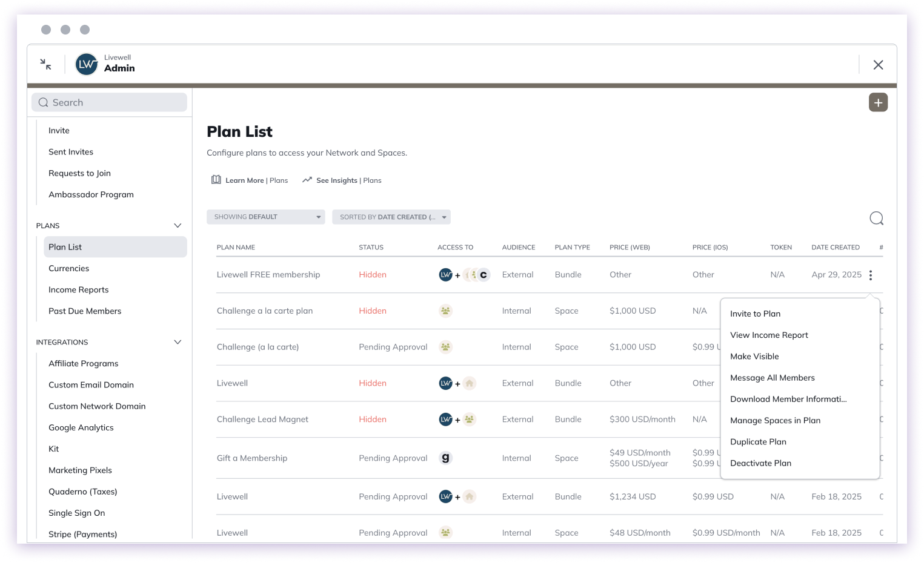This screenshot has width=924, height=563.
Task: Open the Showing Default filter dropdown
Action: [x=265, y=217]
